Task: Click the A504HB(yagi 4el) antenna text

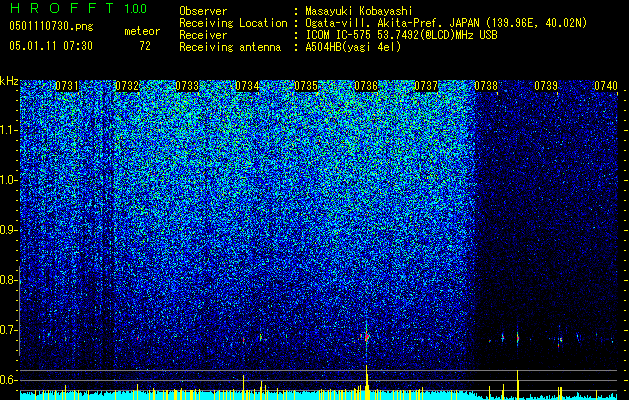Action: click(x=353, y=47)
